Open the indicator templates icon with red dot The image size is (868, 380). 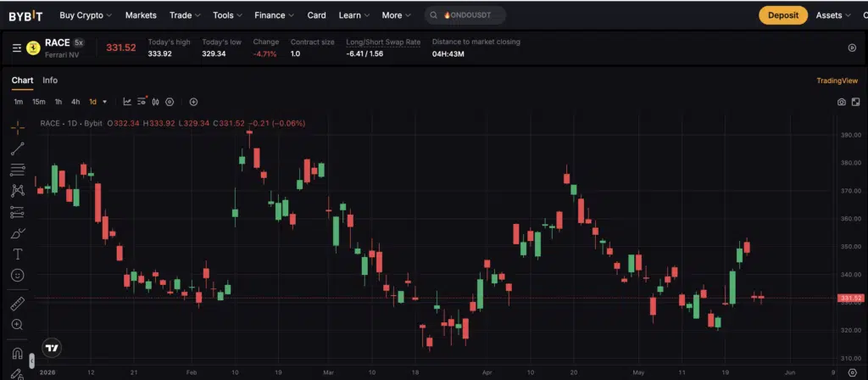click(x=142, y=102)
